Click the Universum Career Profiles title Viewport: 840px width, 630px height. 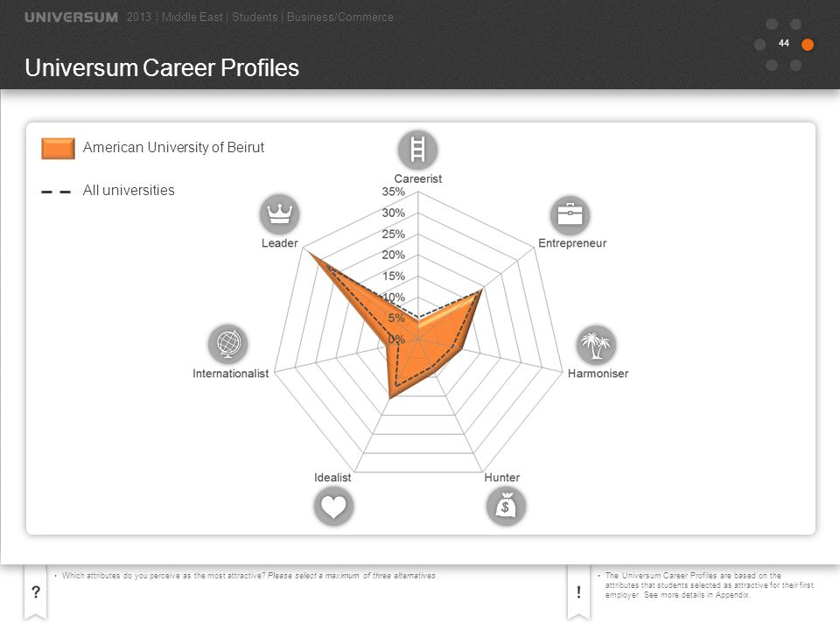162,68
